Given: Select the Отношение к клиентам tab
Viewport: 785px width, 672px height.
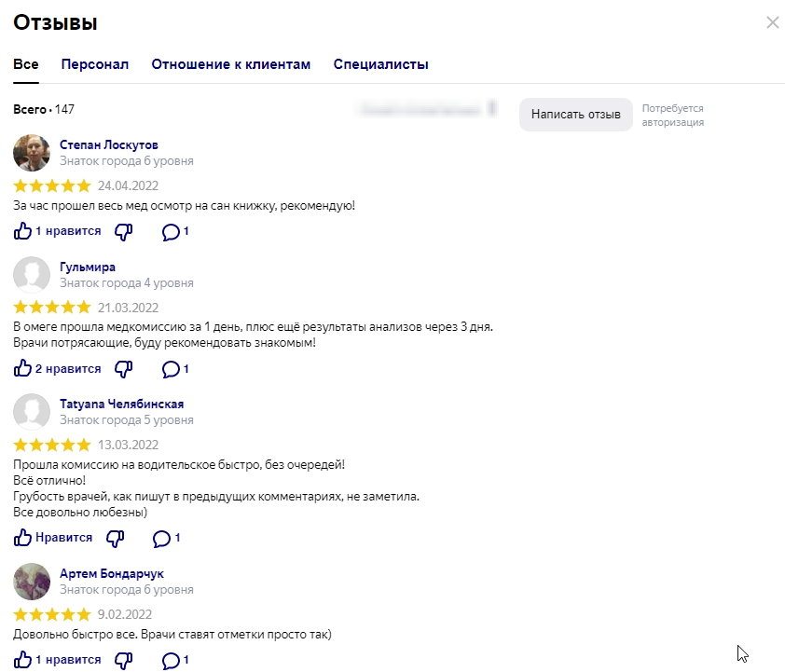Looking at the screenshot, I should [x=230, y=64].
